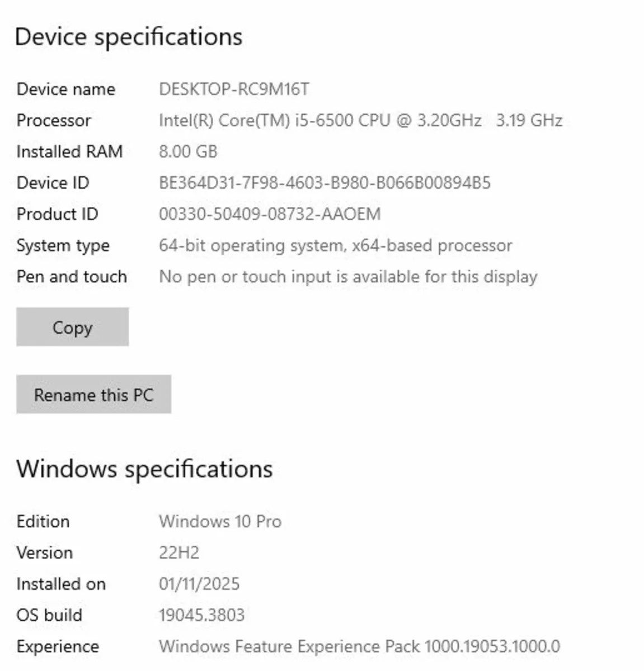Click the Pen and touch description
The width and height of the screenshot is (644, 671).
(x=347, y=276)
